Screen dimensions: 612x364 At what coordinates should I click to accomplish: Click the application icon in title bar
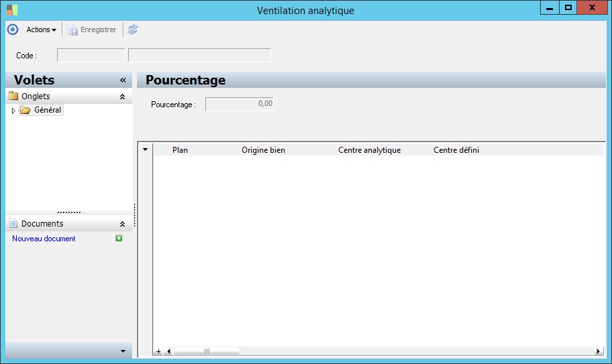pyautogui.click(x=12, y=10)
